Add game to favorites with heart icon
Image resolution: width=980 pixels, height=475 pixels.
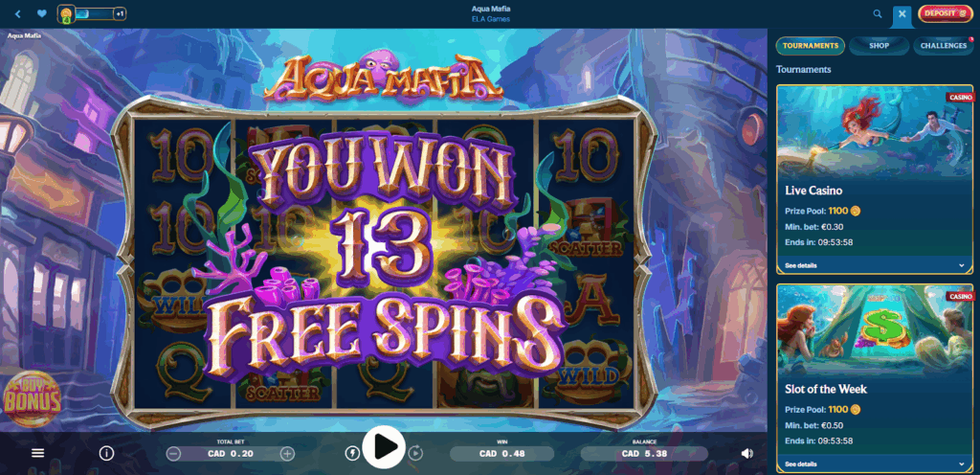tap(41, 13)
